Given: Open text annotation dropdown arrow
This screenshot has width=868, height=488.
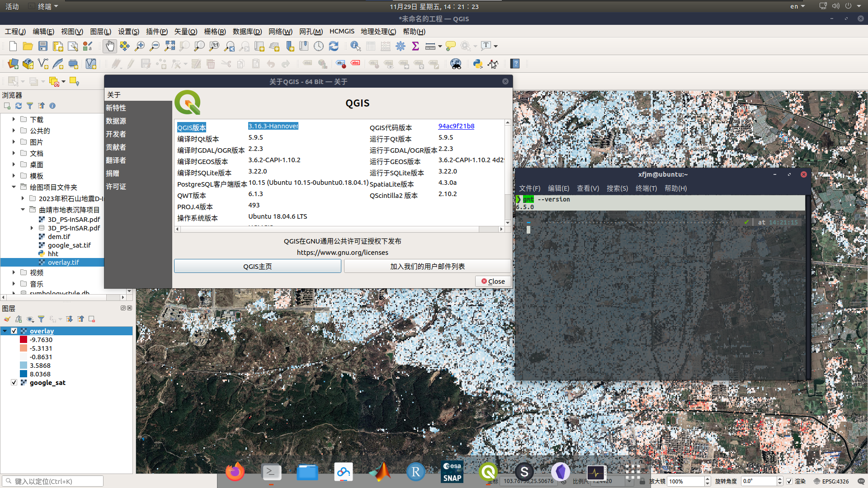Looking at the screenshot, I should coord(496,46).
